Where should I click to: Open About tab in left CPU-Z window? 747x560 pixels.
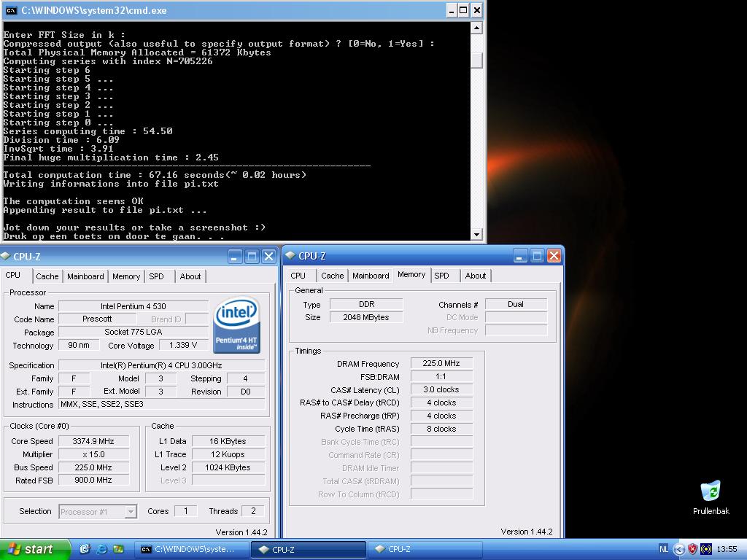pos(190,276)
